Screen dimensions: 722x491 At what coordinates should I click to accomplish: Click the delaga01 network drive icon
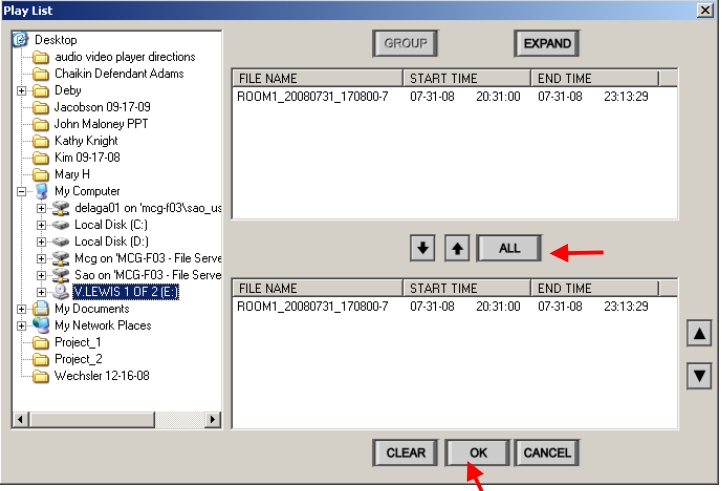(x=60, y=208)
